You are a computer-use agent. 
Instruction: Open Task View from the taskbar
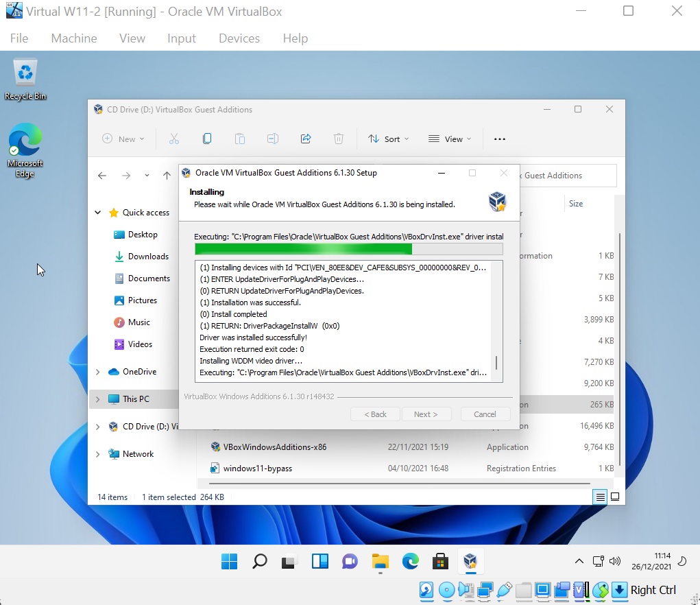[289, 561]
